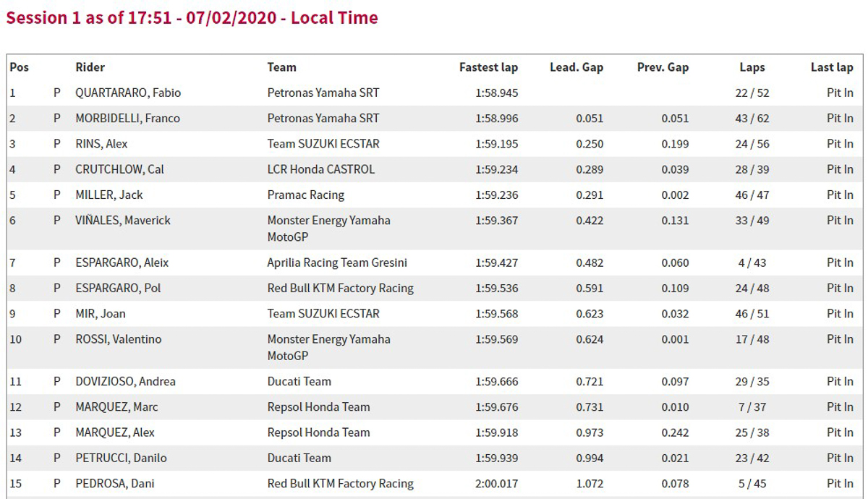Viewport: 868px width, 499px height.
Task: Click laps value '43 / 62'
Action: click(x=752, y=118)
